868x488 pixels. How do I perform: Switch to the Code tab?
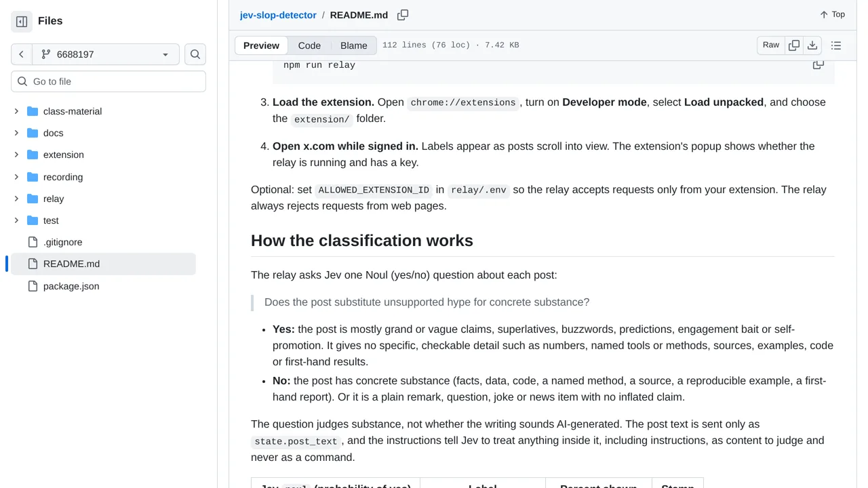click(309, 45)
